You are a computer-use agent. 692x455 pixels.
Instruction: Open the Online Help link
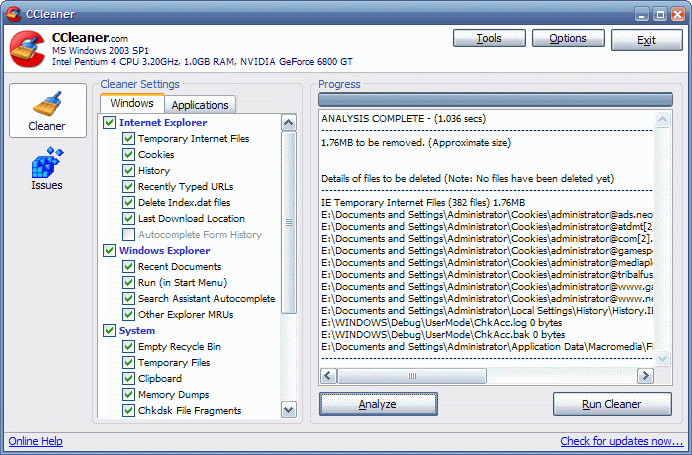click(x=35, y=441)
